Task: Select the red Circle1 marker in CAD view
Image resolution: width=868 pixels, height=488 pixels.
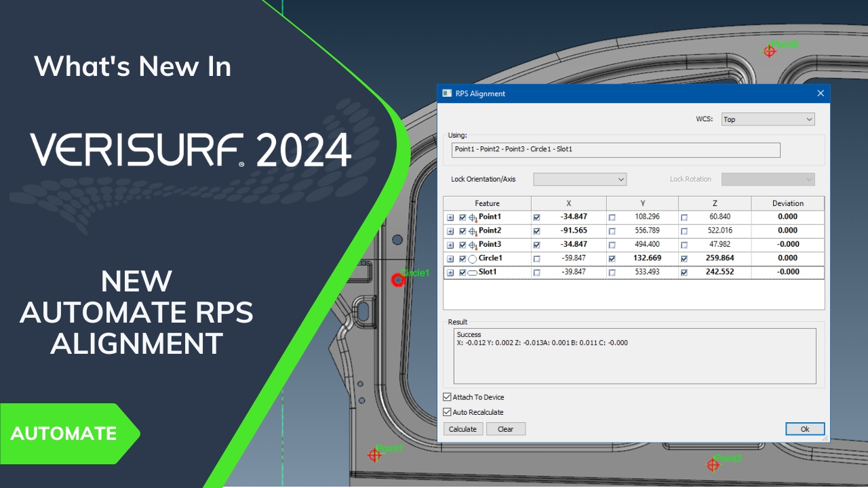Action: coord(398,279)
